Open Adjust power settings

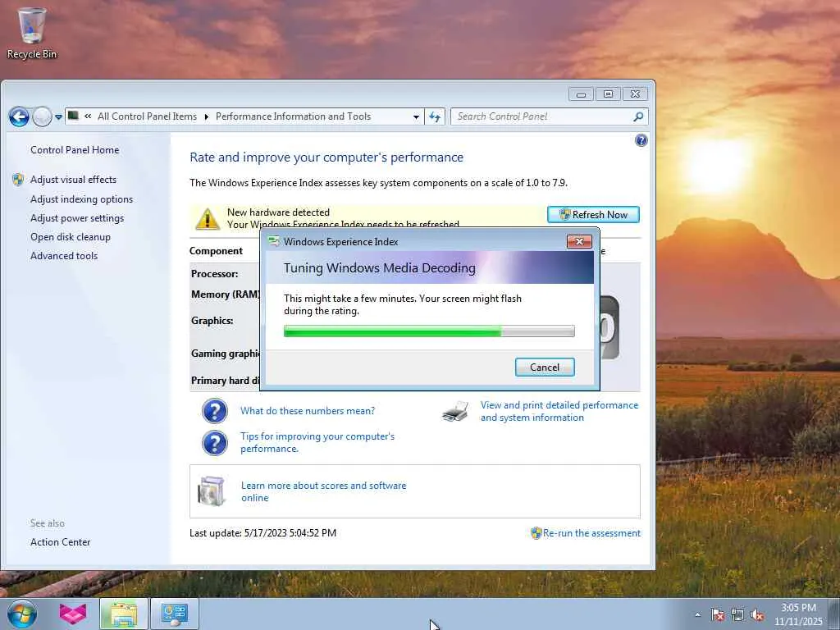pos(76,218)
